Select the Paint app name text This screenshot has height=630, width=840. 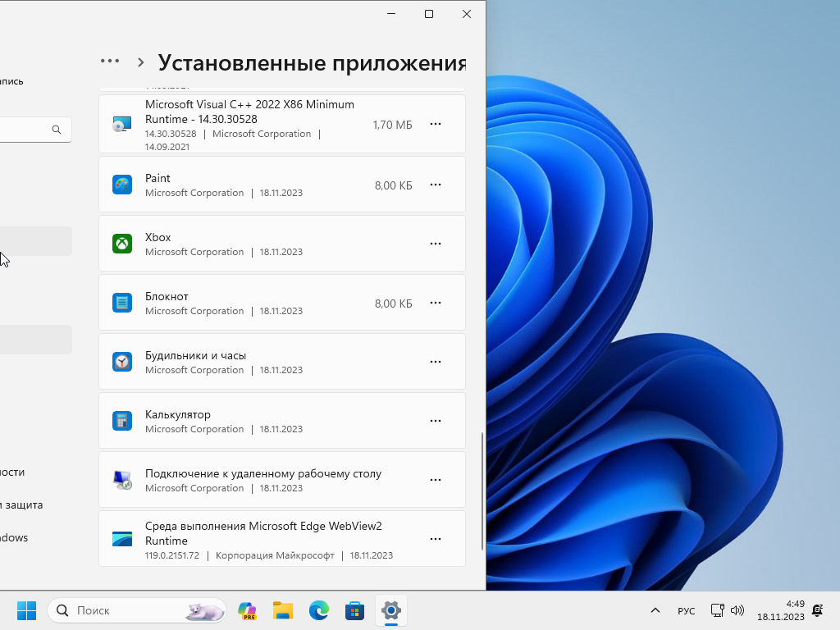(x=157, y=178)
